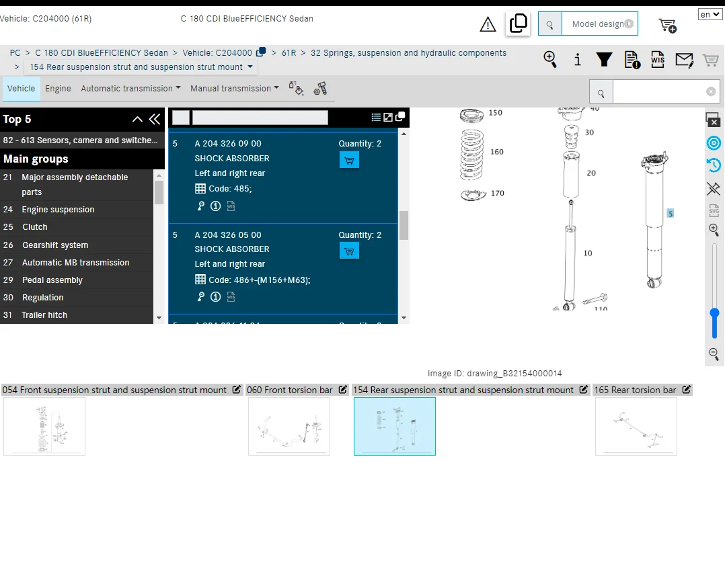
Task: Click the blue target center icon
Action: [x=714, y=143]
